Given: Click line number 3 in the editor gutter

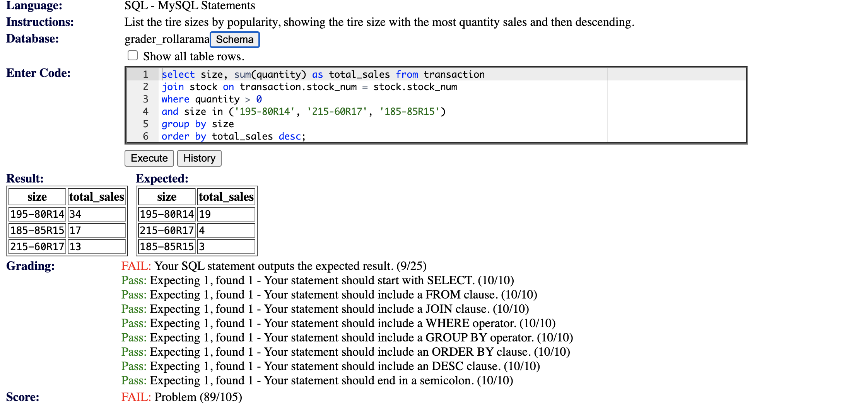Looking at the screenshot, I should click(145, 99).
